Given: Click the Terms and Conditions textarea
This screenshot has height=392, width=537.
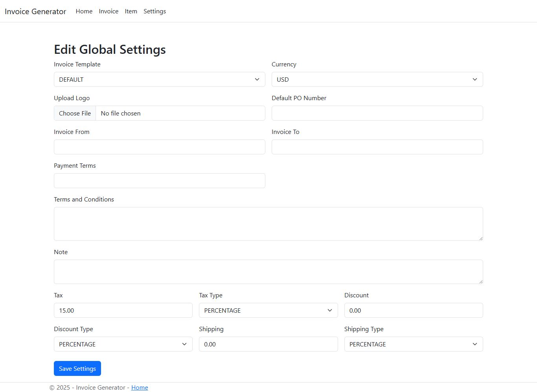Looking at the screenshot, I should click(x=268, y=224).
